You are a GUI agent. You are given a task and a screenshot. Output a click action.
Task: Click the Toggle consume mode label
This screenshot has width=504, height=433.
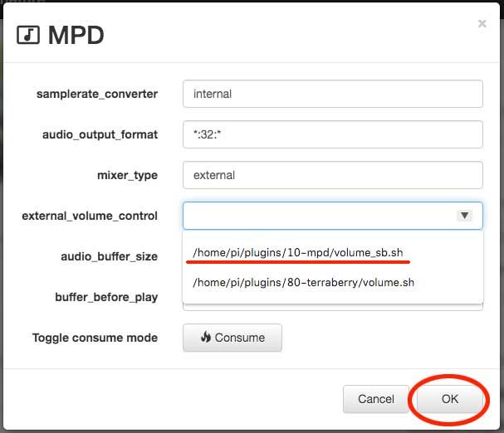pyautogui.click(x=95, y=338)
